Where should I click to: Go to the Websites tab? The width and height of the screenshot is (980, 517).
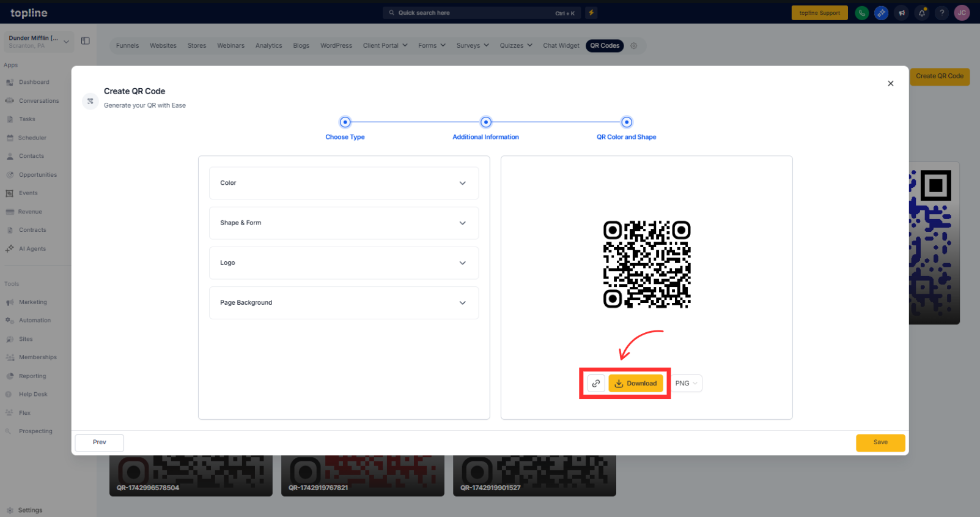(163, 46)
